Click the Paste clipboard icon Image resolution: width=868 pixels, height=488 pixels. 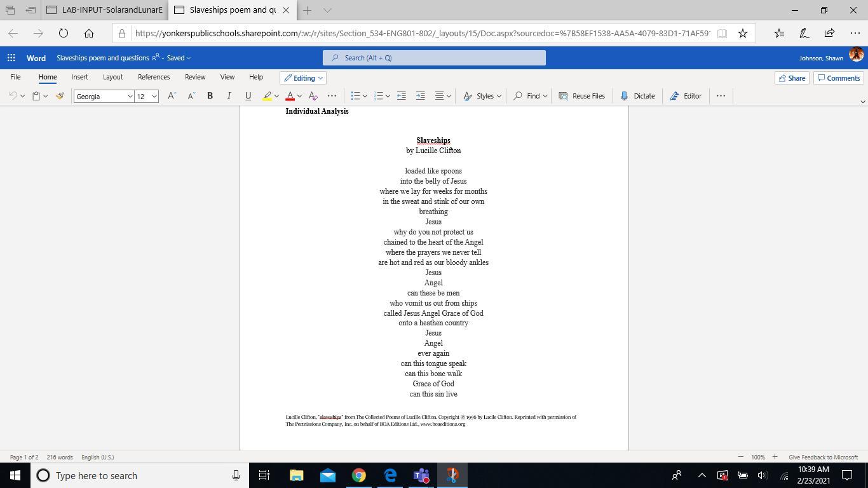tap(36, 96)
